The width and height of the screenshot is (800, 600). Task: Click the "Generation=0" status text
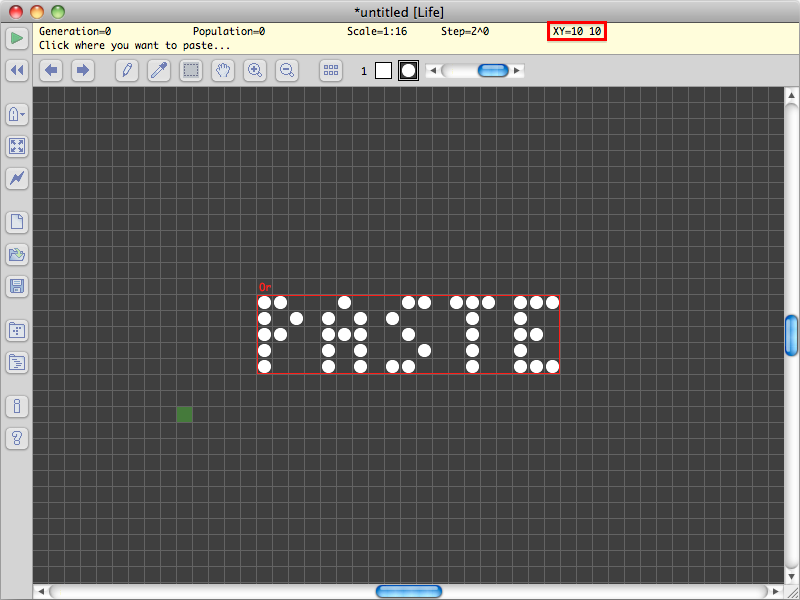click(75, 31)
